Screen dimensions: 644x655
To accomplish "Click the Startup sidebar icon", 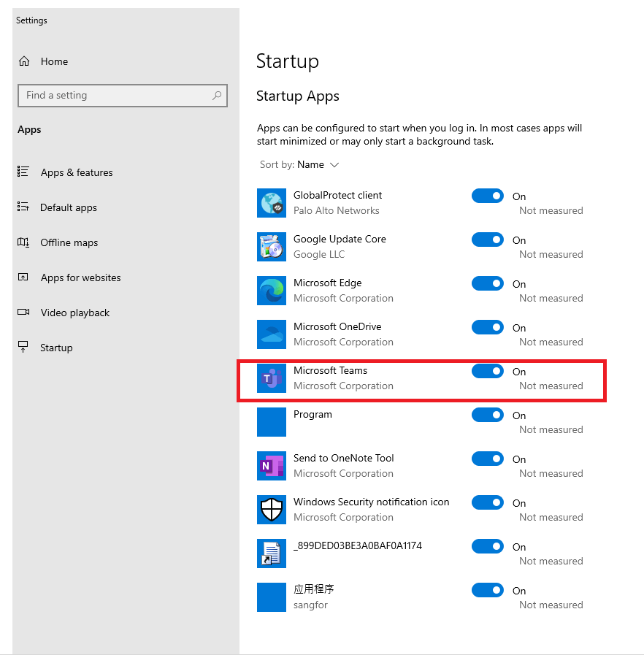I will coord(23,347).
